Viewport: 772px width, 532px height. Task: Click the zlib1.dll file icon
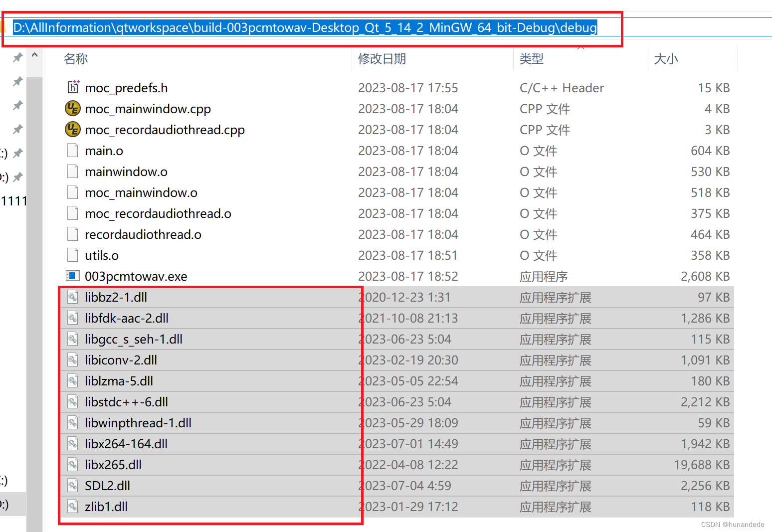tap(73, 506)
